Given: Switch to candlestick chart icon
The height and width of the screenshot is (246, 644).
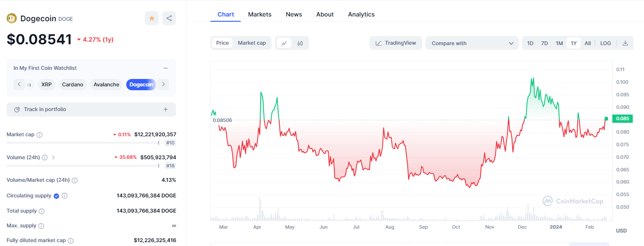Looking at the screenshot, I should tap(300, 43).
